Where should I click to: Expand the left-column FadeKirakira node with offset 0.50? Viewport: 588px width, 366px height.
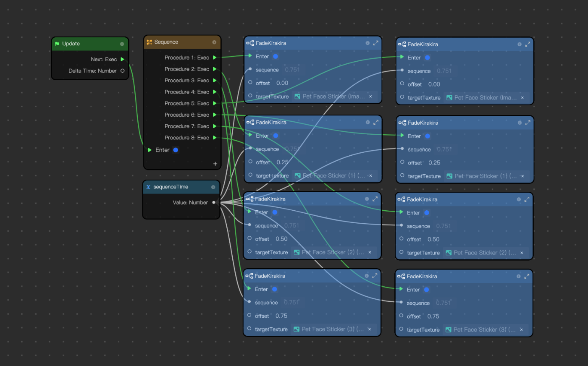click(375, 199)
